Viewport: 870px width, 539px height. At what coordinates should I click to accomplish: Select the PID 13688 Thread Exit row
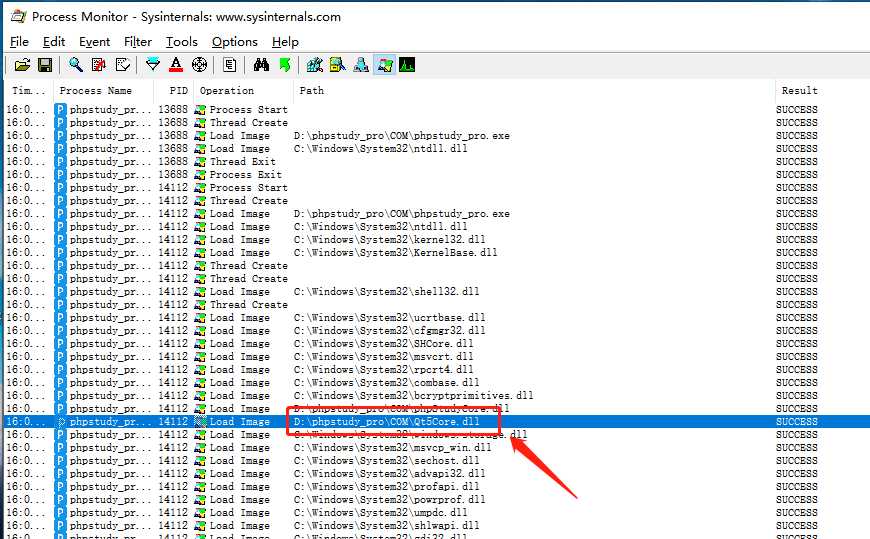click(x=437, y=162)
